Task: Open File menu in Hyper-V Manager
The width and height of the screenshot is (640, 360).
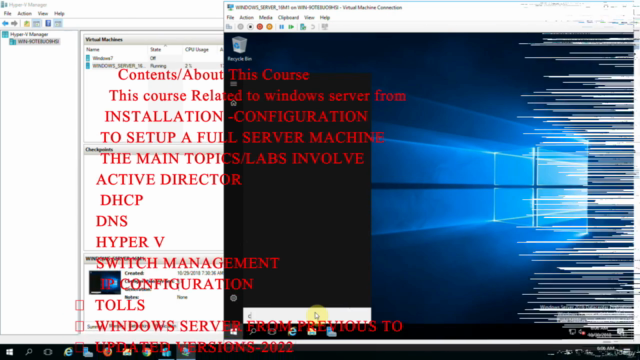Action: pos(7,13)
